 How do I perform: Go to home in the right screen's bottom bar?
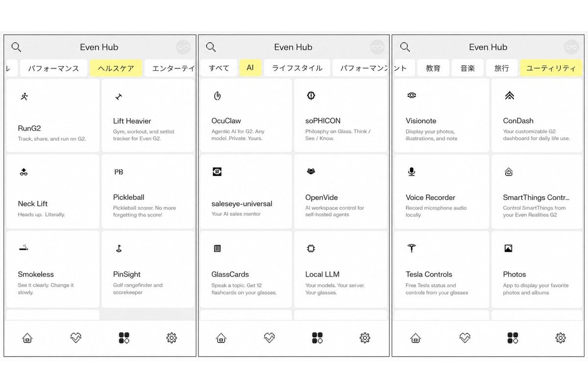(x=416, y=338)
